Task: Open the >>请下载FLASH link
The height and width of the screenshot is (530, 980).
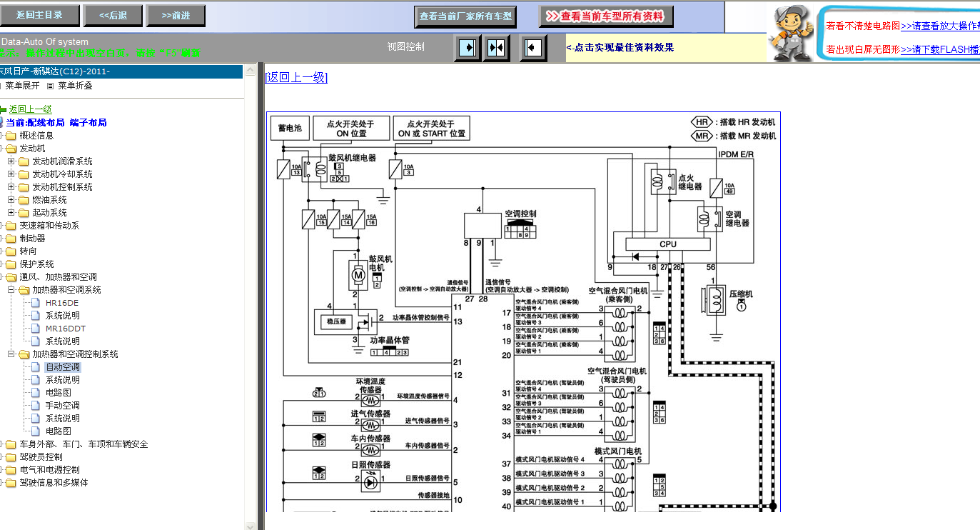Action: click(940, 49)
